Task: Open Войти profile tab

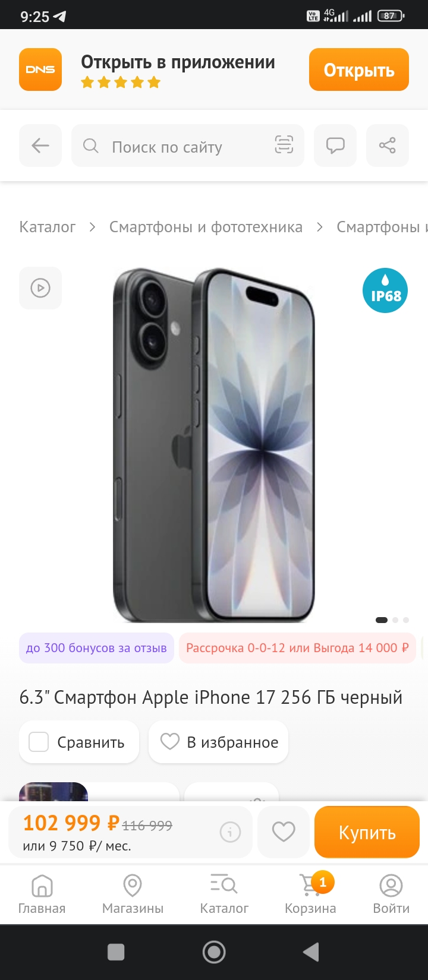Action: click(x=391, y=894)
